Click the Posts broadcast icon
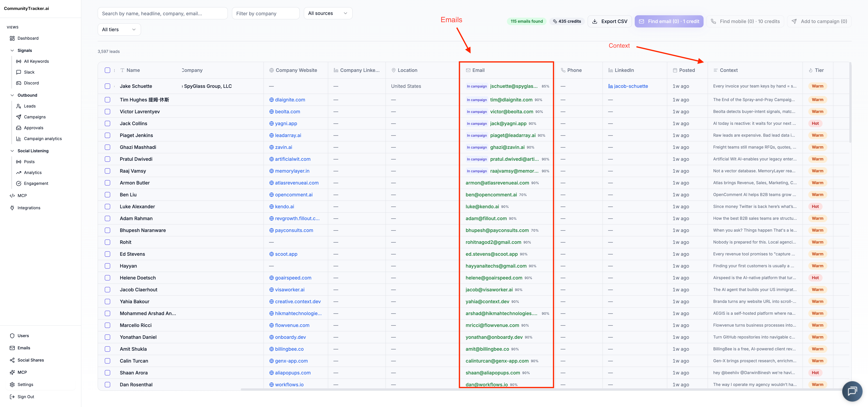The image size is (868, 407). click(19, 162)
